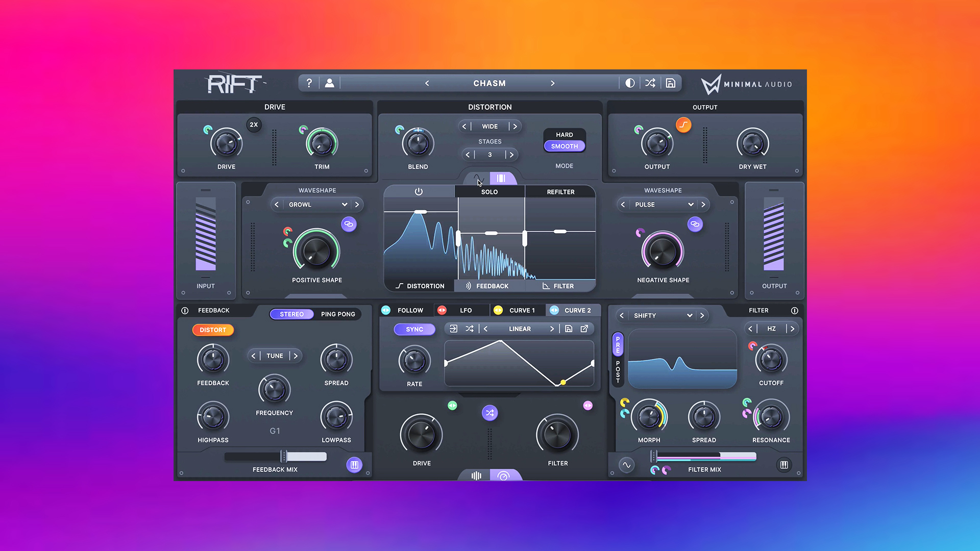Export the curve via the external link icon
980x551 pixels.
(584, 329)
